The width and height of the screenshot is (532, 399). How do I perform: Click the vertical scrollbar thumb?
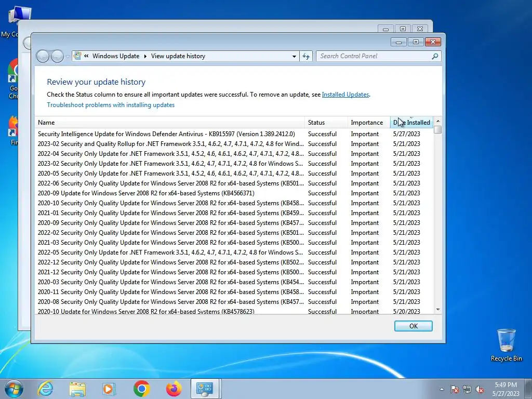coord(437,129)
